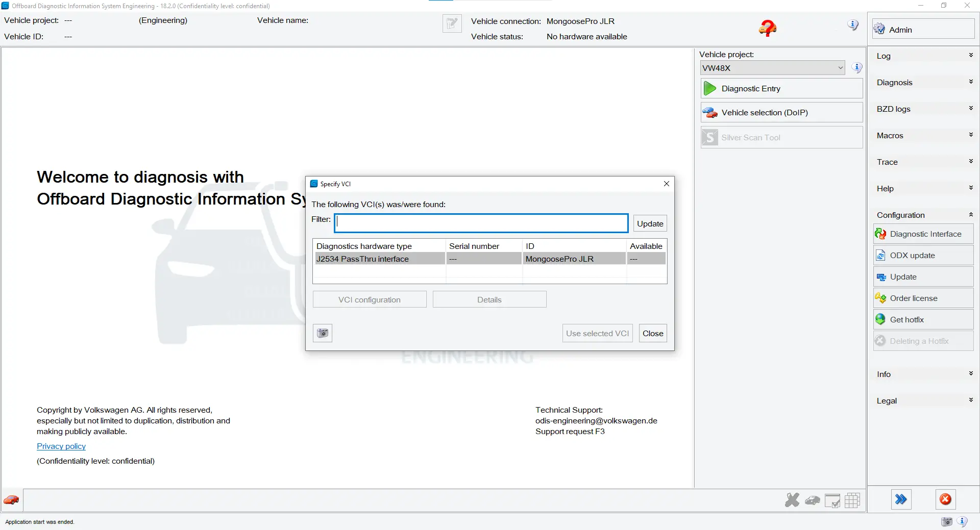Image resolution: width=980 pixels, height=530 pixels.
Task: Close the Specify VCI dialog with X
Action: [x=666, y=184]
